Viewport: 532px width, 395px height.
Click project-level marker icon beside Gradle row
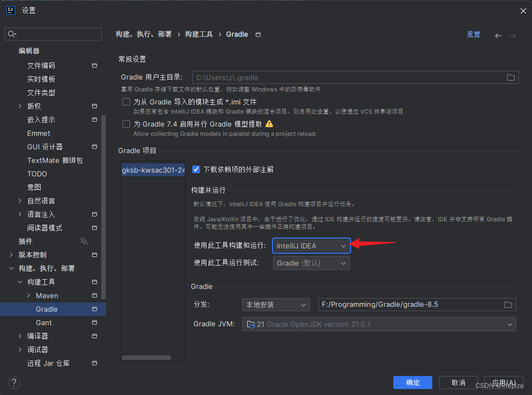click(95, 309)
